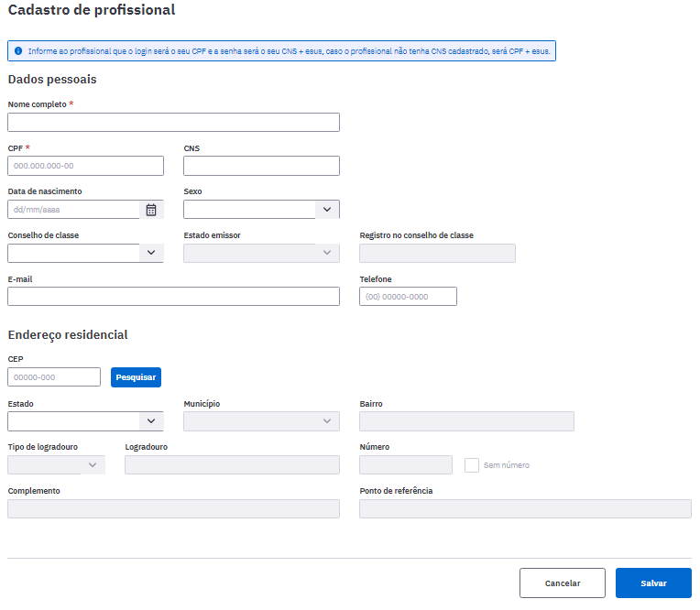Expand the Município dropdown
Image resolution: width=700 pixels, height=610 pixels.
pyautogui.click(x=262, y=421)
